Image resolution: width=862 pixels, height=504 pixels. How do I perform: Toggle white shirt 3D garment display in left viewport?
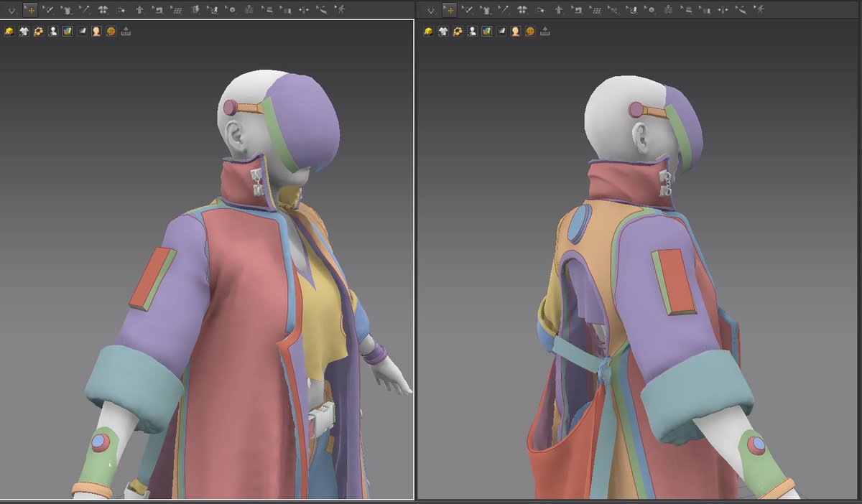click(x=24, y=32)
